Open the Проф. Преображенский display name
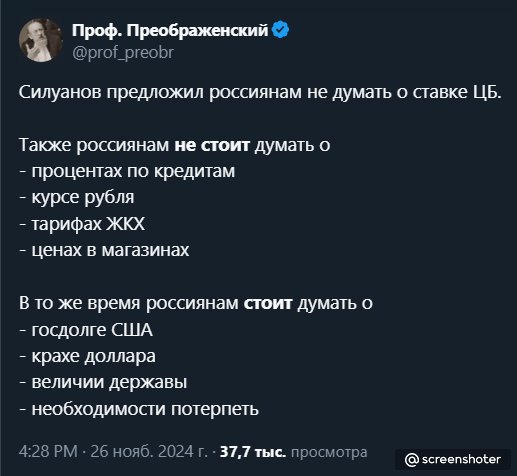 (x=170, y=30)
